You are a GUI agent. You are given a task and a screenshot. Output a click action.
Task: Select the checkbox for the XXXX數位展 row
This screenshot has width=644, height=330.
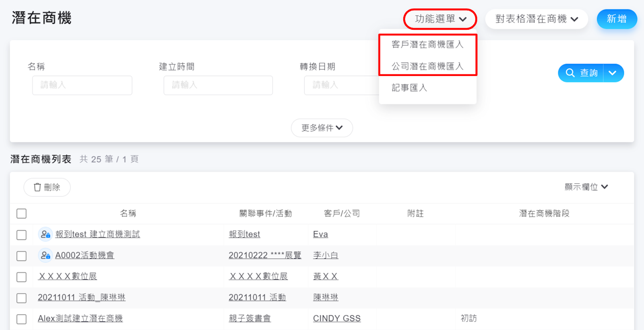22,277
